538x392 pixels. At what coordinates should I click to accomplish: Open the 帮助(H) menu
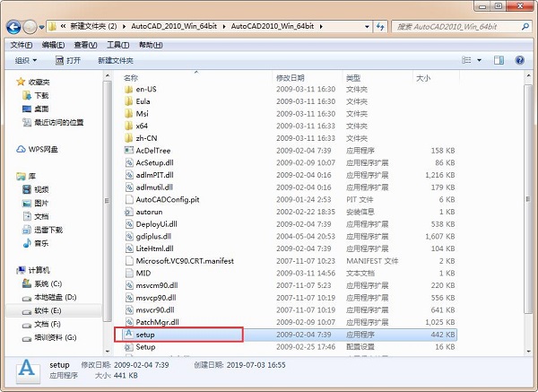pyautogui.click(x=151, y=45)
